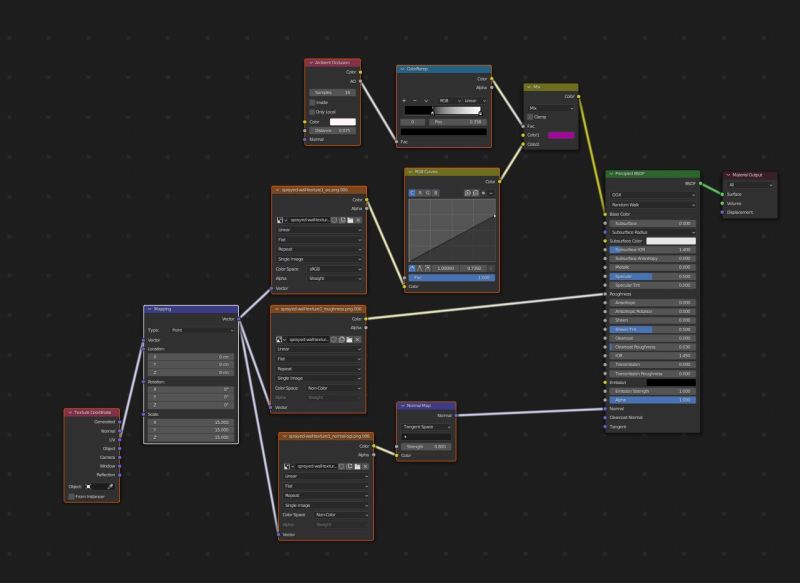Click the Alpha slider in Principled BSDF

[x=653, y=400]
